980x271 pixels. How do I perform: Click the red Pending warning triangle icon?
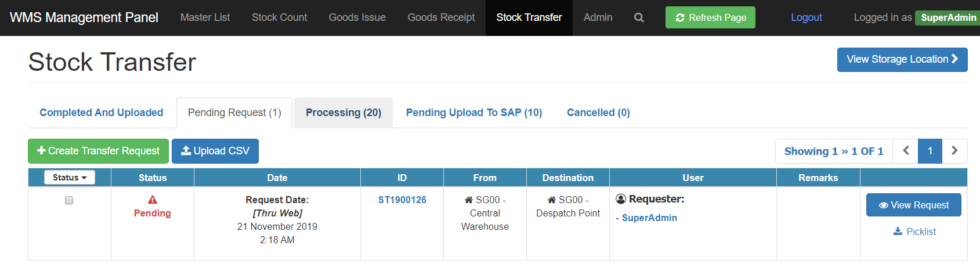tap(153, 200)
